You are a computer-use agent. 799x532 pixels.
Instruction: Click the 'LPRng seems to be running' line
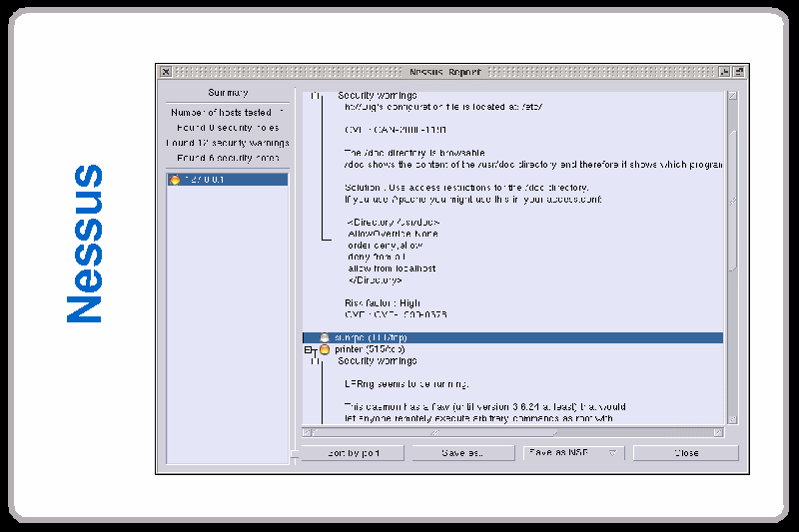tap(406, 384)
